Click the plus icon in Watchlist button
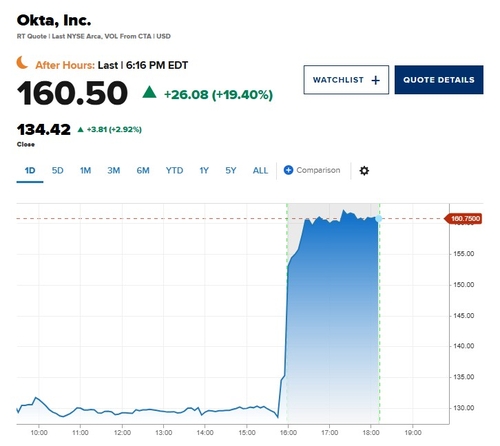500x446 pixels. tap(376, 80)
